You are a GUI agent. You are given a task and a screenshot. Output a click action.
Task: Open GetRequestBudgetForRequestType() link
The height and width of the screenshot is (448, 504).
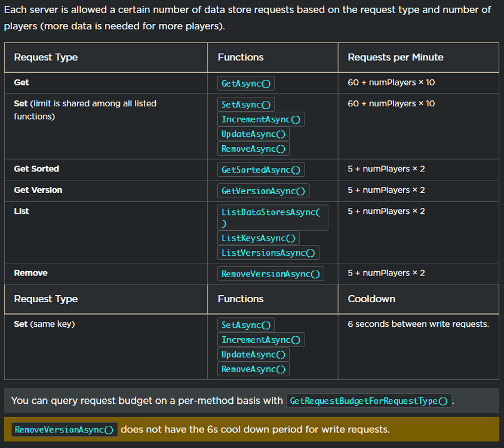[x=368, y=401]
